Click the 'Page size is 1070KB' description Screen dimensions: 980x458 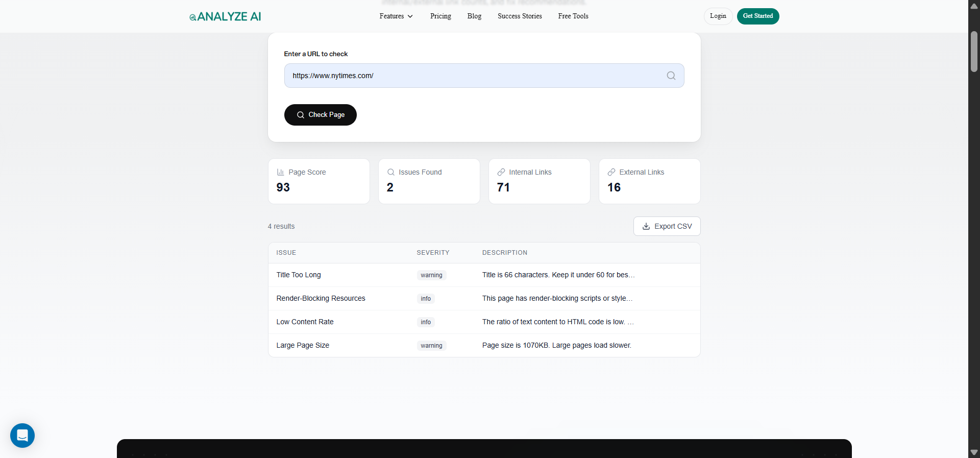(557, 345)
